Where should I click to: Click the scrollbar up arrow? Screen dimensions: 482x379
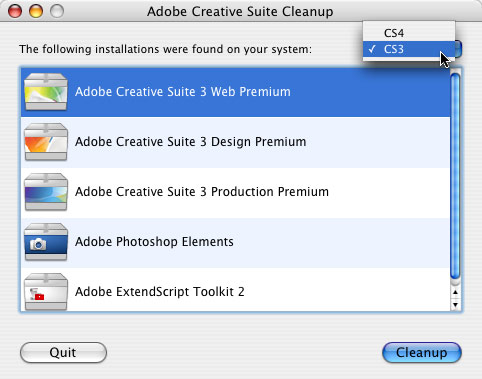[455, 292]
